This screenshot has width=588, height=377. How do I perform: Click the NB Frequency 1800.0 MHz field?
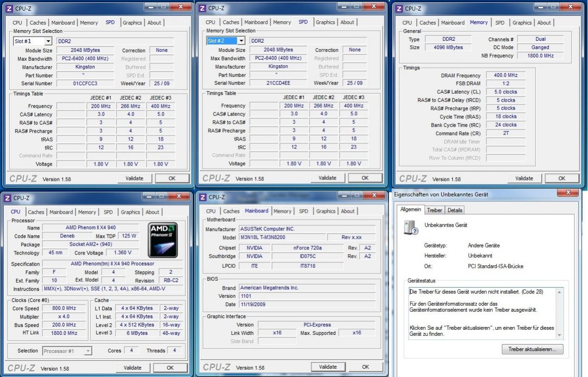click(540, 56)
